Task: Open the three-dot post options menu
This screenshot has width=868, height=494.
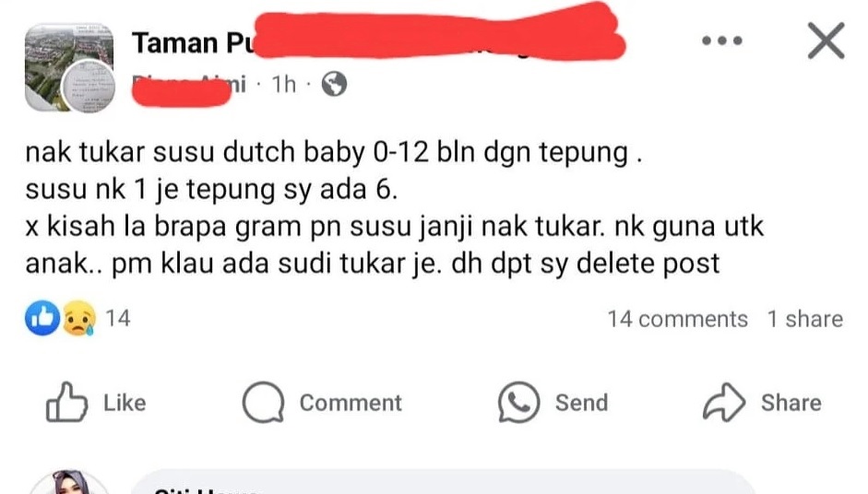Action: point(722,41)
